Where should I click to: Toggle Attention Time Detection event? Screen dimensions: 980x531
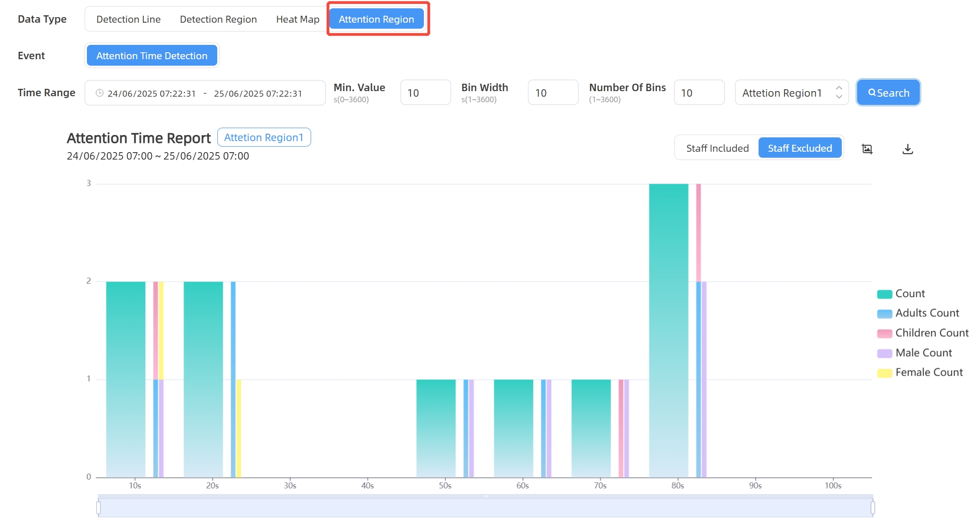pos(152,56)
